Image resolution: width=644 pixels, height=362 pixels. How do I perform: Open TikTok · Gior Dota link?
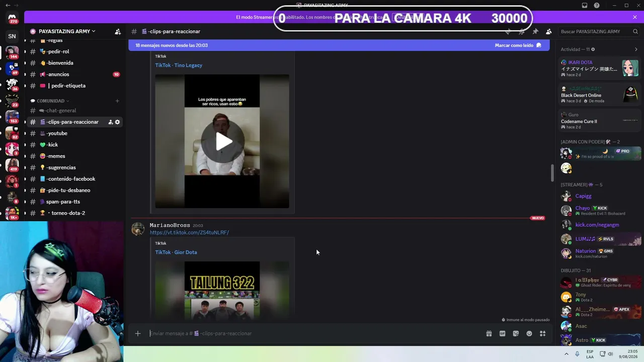(x=176, y=252)
